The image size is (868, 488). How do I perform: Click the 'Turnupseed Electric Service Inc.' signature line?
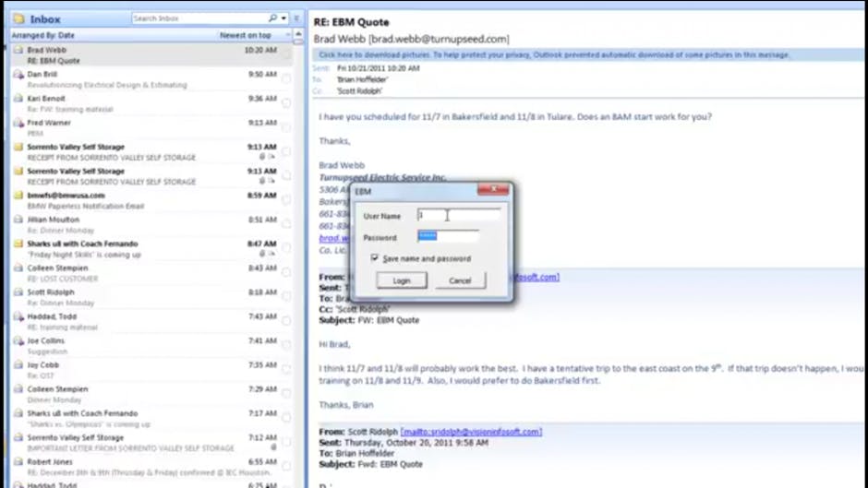tap(382, 177)
